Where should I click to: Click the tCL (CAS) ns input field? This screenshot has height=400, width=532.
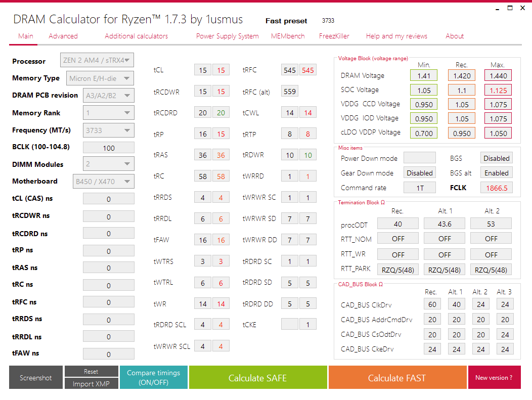(109, 199)
